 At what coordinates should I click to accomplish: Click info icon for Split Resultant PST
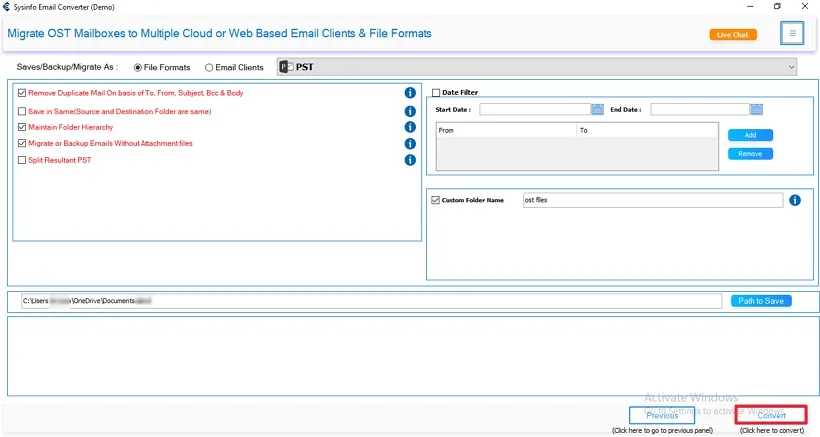[410, 160]
